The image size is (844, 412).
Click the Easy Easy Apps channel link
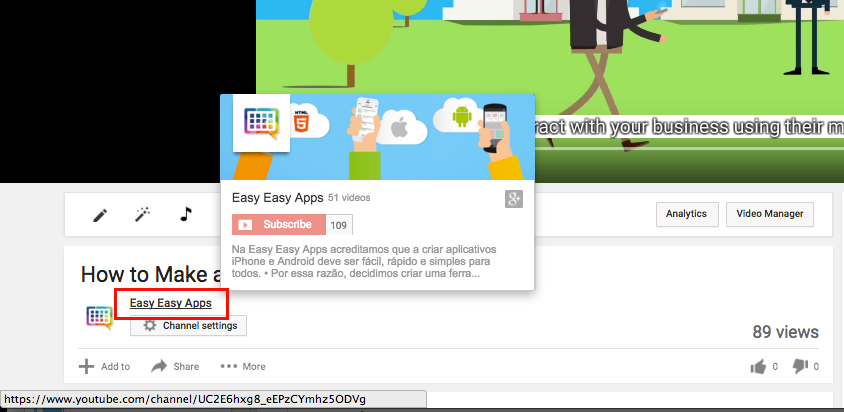tap(171, 303)
